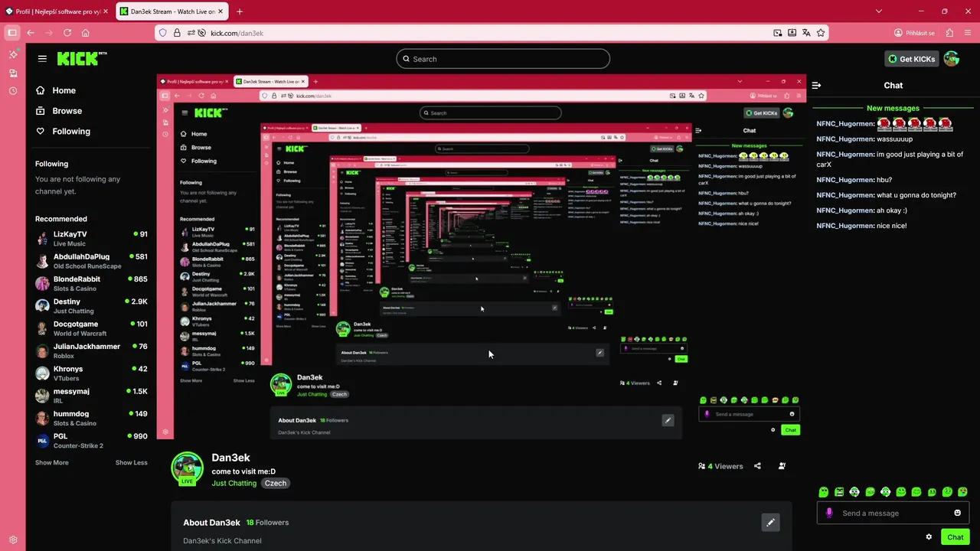The height and width of the screenshot is (551, 980).
Task: Toggle the browser sidebar panel button
Action: coord(11,33)
